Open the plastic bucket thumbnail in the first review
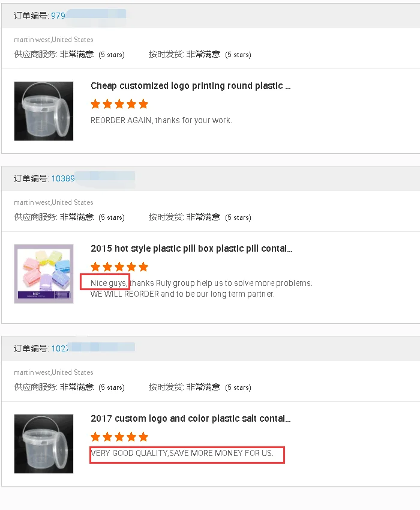Image resolution: width=420 pixels, height=510 pixels. pyautogui.click(x=44, y=111)
